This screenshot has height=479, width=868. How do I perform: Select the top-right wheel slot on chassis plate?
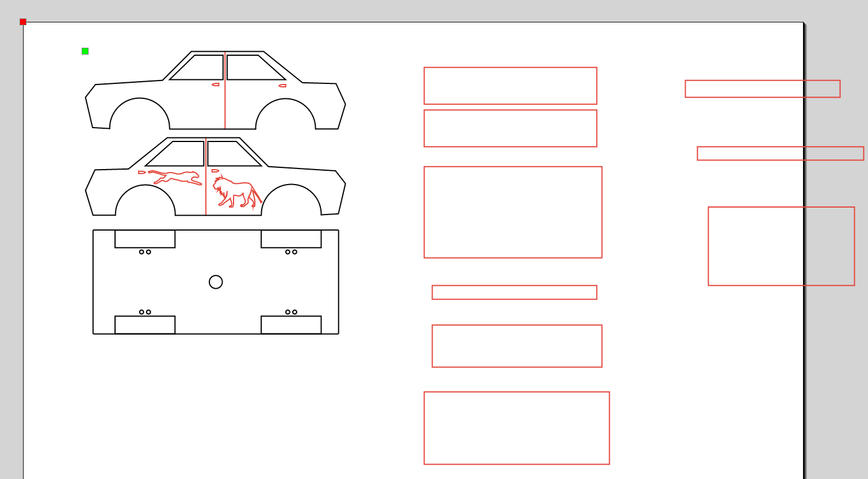click(291, 239)
